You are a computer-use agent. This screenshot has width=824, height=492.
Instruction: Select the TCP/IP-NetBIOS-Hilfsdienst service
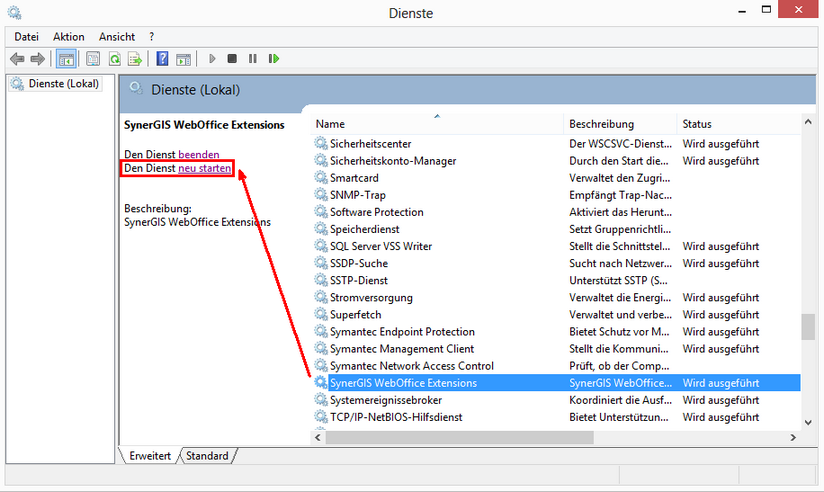(x=396, y=417)
